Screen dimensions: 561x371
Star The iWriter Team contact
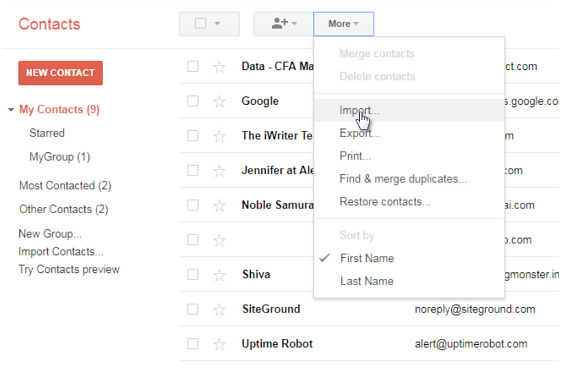pos(219,136)
